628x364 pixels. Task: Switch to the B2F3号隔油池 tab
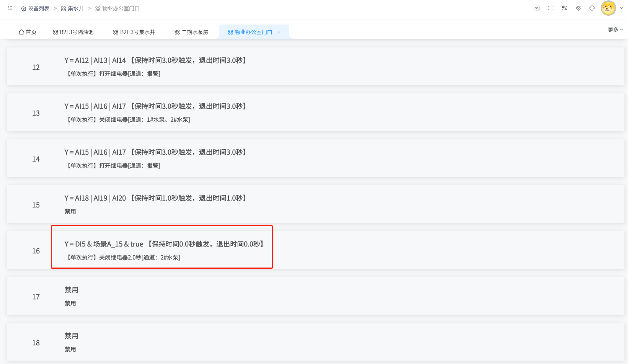[73, 32]
